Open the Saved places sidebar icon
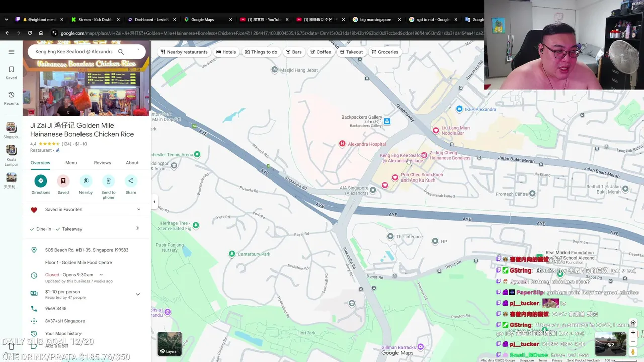Image resolution: width=644 pixels, height=362 pixels. (11, 72)
